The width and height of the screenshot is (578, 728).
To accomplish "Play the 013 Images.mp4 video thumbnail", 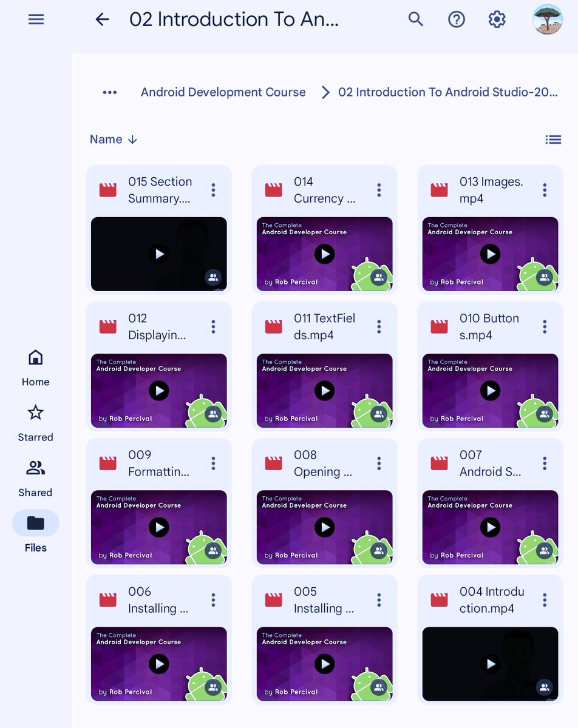I will click(490, 254).
